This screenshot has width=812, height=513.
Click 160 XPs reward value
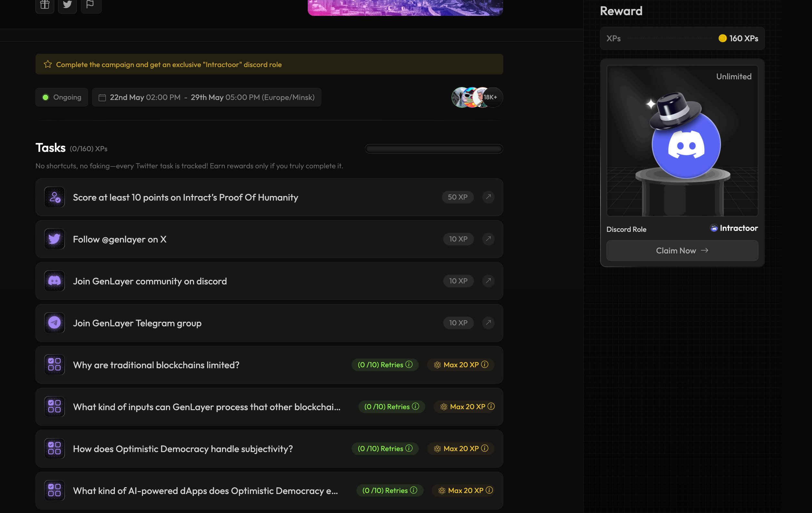click(744, 38)
